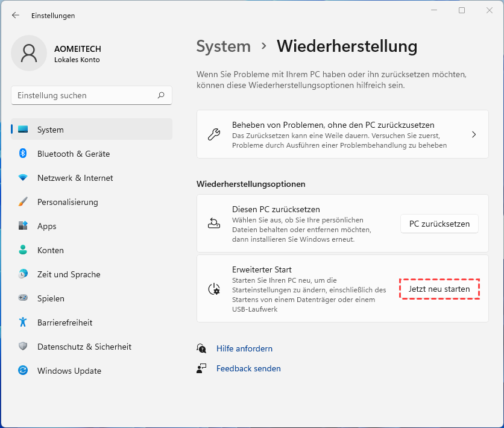The height and width of the screenshot is (428, 504).
Task: Click the user profile avatar
Action: pos(28,53)
